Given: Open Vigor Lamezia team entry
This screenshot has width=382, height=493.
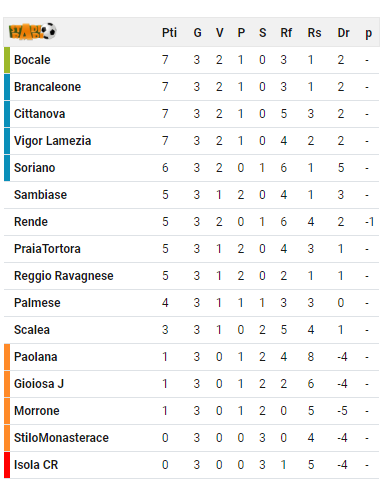Looking at the screenshot, I should pos(52,141).
